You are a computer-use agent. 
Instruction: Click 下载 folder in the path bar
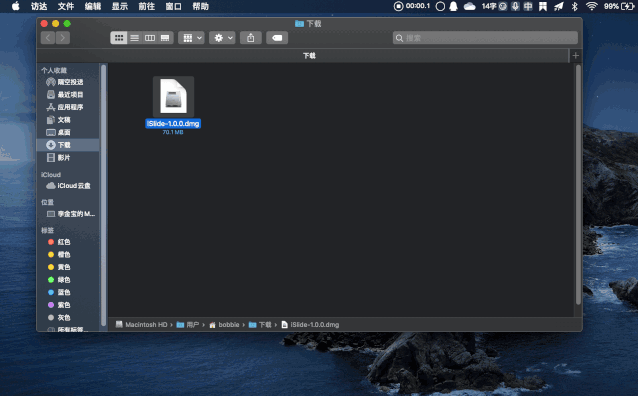pyautogui.click(x=260, y=324)
